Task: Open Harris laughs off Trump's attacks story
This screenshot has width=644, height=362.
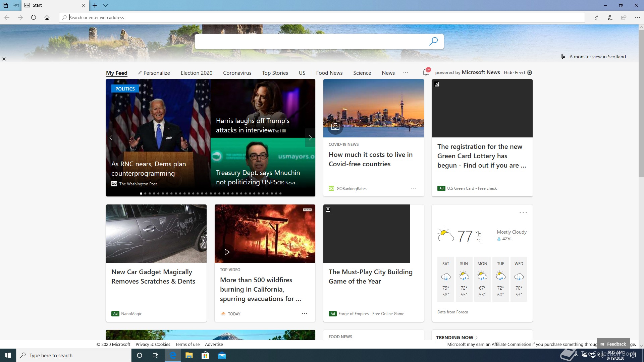Action: [x=253, y=125]
